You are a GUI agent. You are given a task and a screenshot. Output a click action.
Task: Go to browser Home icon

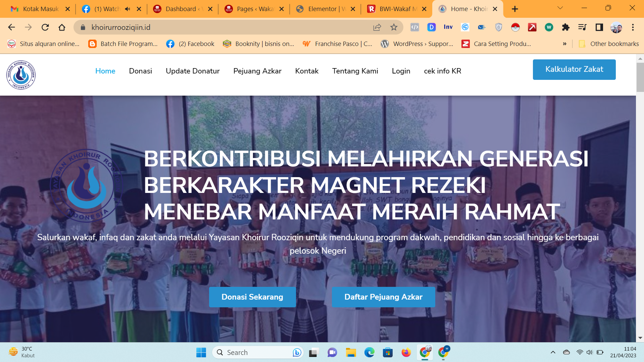(x=62, y=27)
